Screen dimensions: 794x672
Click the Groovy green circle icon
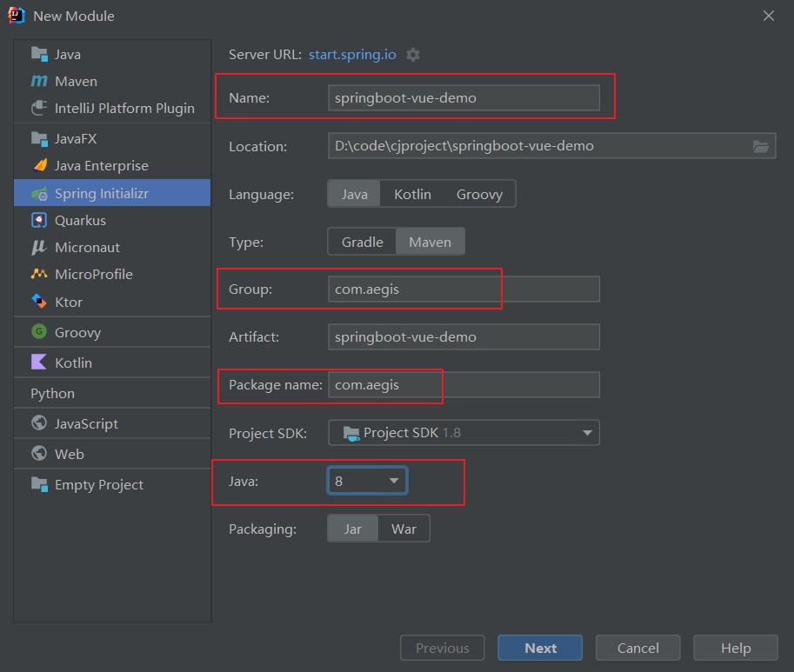[39, 332]
